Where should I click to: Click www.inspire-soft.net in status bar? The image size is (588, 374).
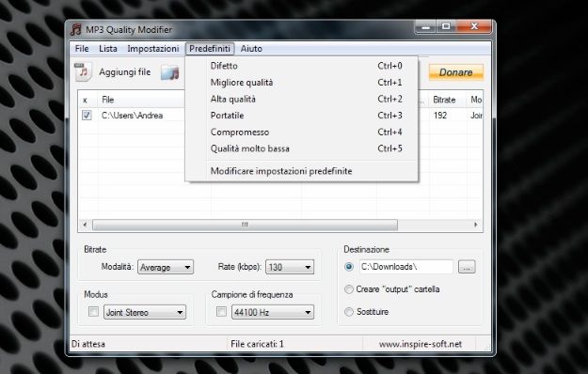(420, 344)
